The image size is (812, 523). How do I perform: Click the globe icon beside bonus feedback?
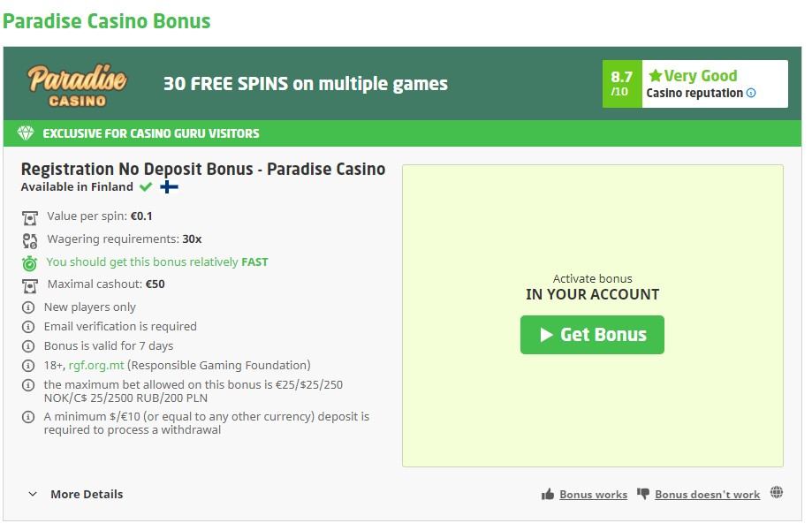click(x=777, y=493)
